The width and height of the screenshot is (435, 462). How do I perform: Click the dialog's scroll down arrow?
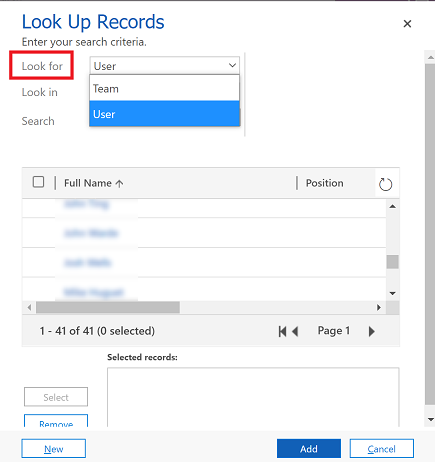point(430,420)
